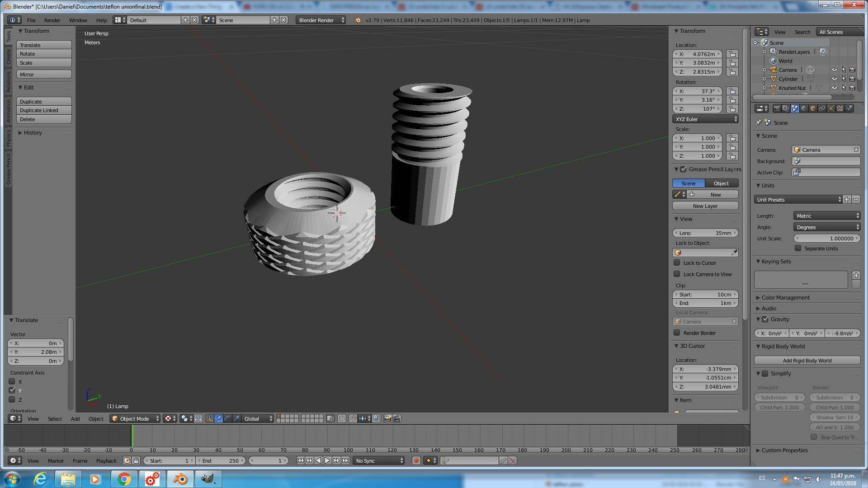This screenshot has width=868, height=488.
Task: Jump to the last frame of the timeline
Action: (x=345, y=461)
